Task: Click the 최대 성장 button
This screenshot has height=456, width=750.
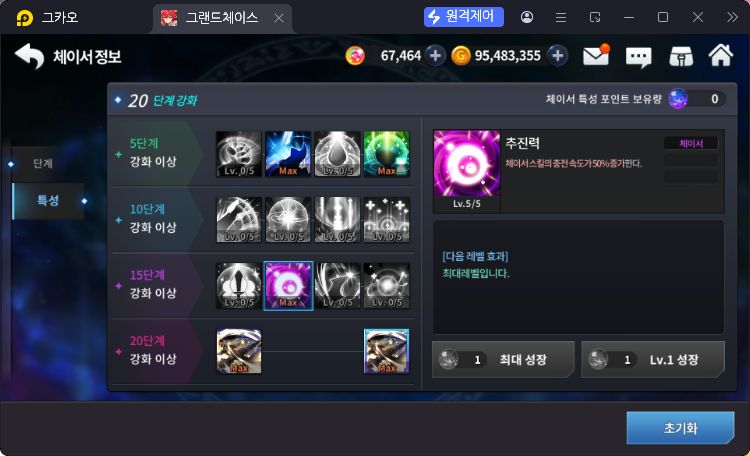Action: click(x=503, y=359)
